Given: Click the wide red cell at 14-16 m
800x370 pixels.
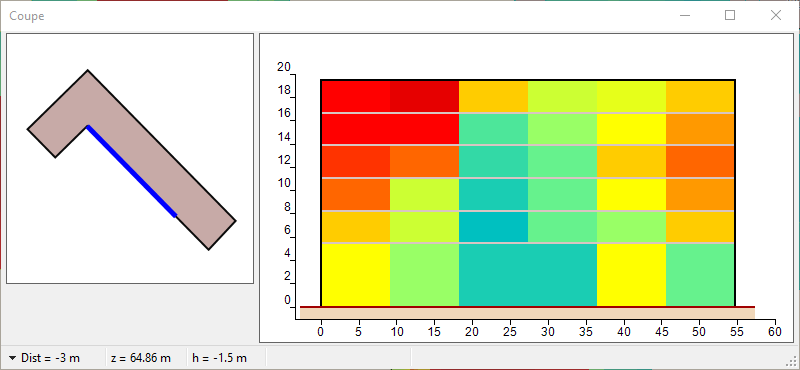Looking at the screenshot, I should point(390,129).
